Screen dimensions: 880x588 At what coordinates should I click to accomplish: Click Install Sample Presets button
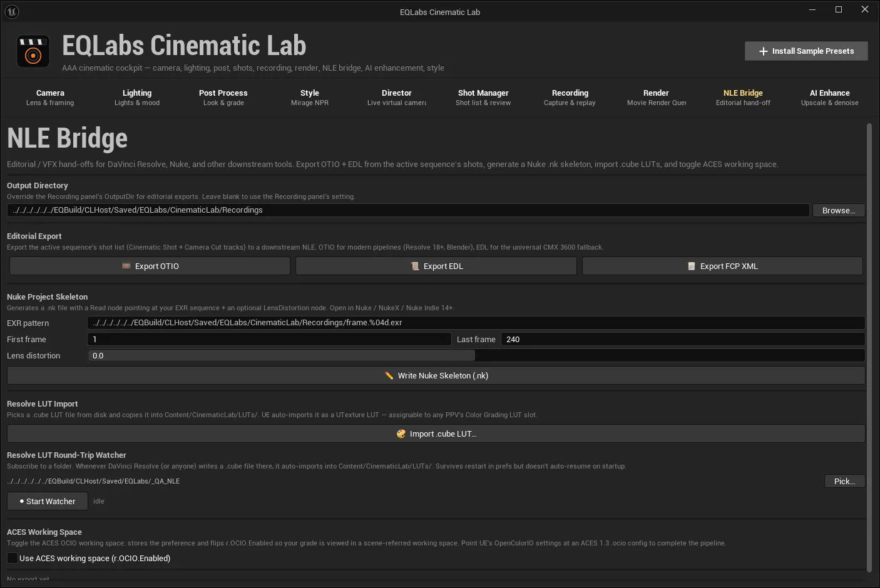point(806,51)
